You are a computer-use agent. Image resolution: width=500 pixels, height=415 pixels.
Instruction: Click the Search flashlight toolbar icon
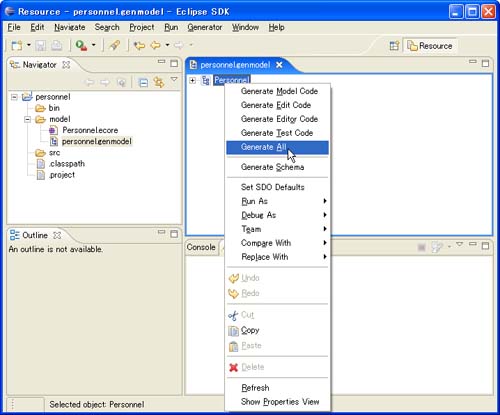115,45
